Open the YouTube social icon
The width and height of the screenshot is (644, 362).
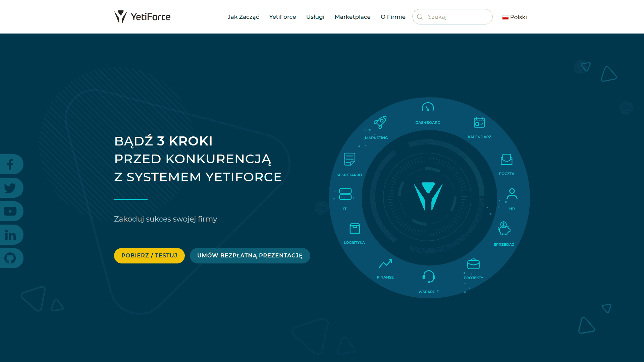10,211
